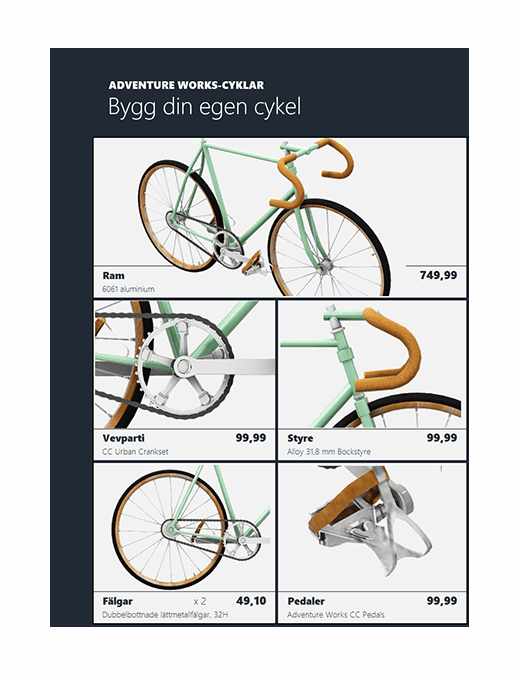Click the pedal close-up image
This screenshot has width=520, height=675.
tap(372, 527)
